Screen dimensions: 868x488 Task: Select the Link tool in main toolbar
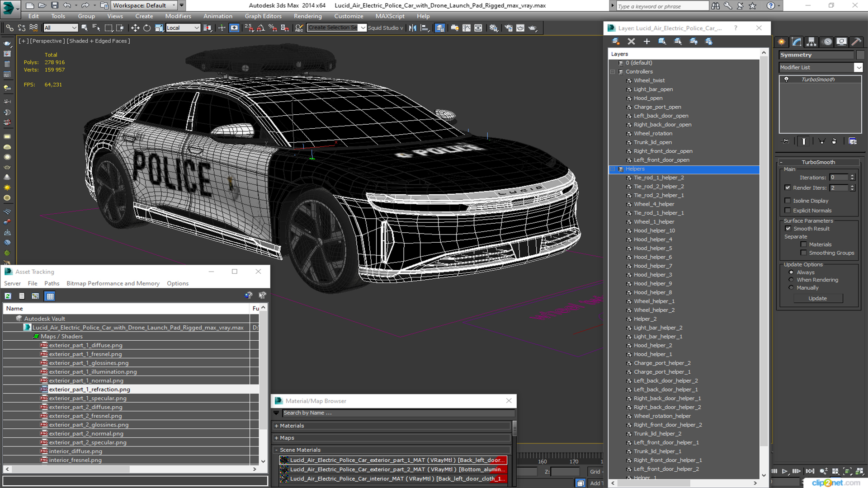coord(9,28)
